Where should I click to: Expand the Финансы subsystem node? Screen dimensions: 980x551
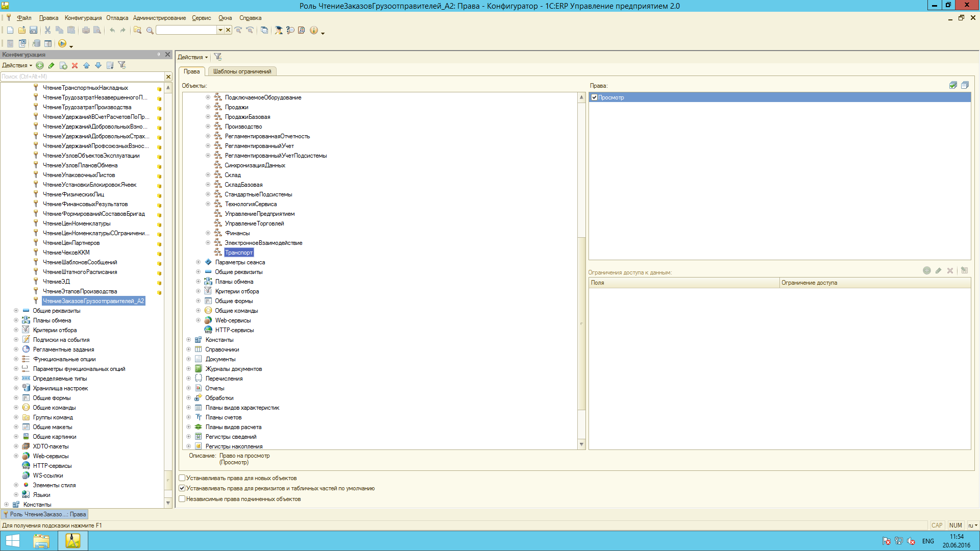click(x=208, y=233)
